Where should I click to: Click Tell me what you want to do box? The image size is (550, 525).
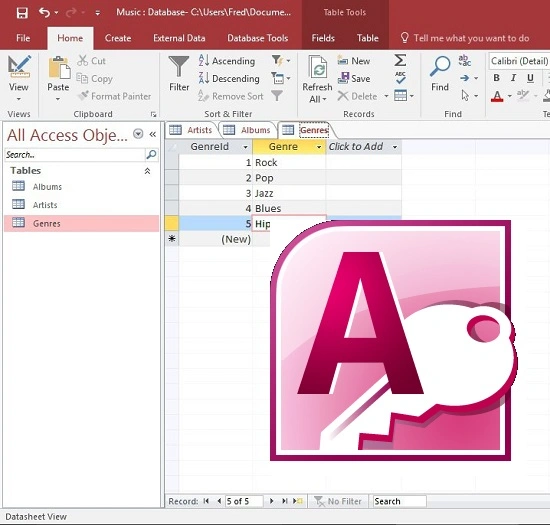(x=464, y=38)
